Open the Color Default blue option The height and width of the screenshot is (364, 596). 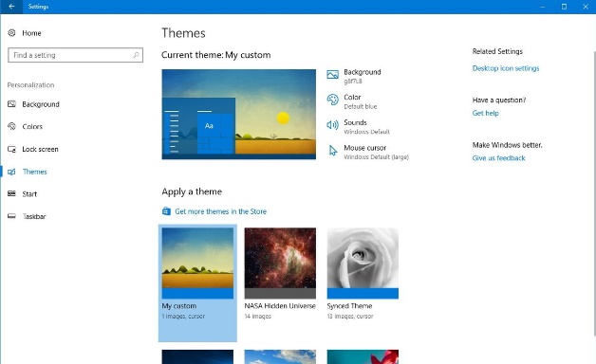tap(352, 101)
